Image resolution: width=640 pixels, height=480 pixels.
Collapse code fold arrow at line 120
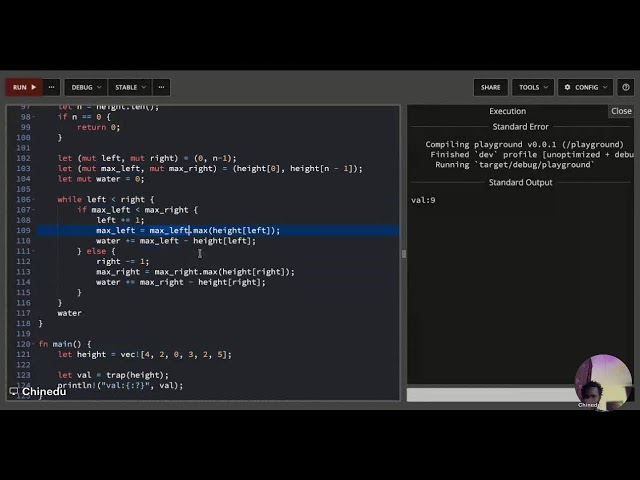tap(33, 344)
